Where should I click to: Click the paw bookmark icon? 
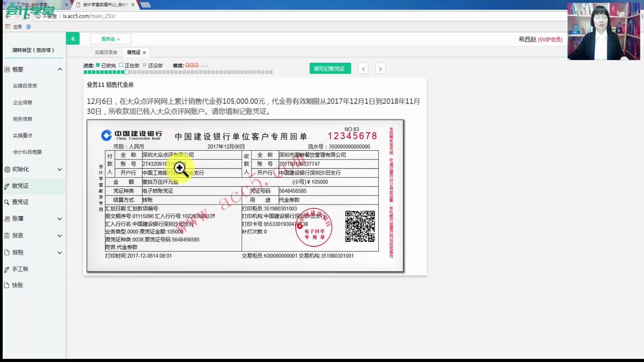(x=29, y=27)
